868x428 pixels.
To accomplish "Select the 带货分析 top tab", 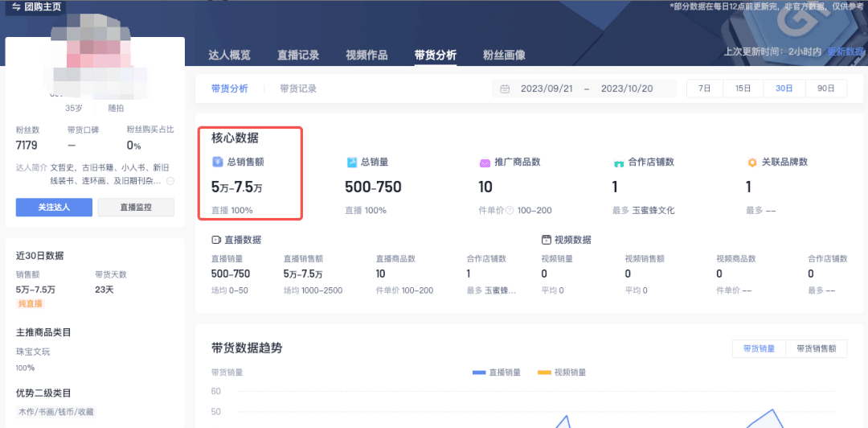I will coord(435,55).
